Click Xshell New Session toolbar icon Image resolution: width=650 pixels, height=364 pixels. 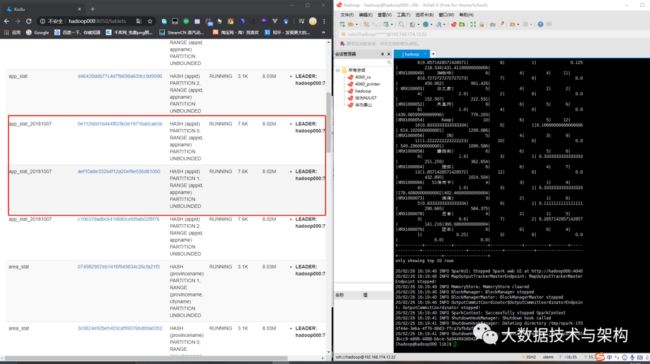click(x=342, y=24)
